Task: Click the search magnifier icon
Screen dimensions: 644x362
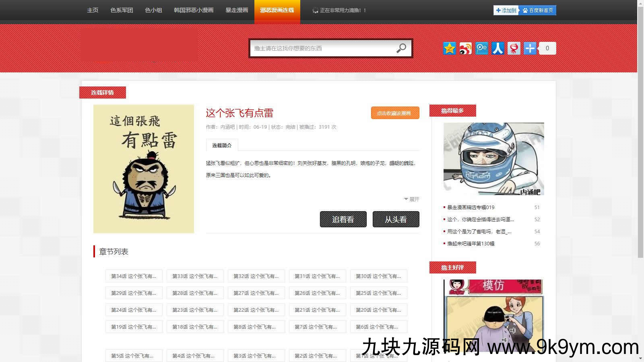Action: 401,48
